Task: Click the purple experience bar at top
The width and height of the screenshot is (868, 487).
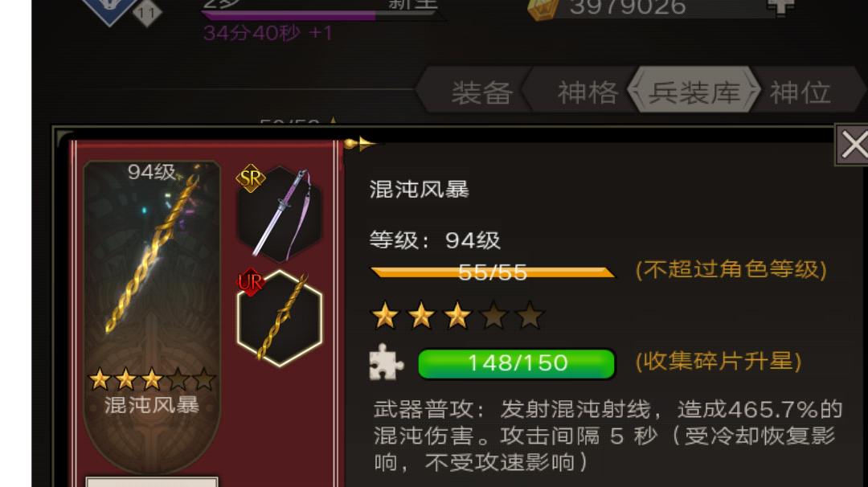Action: click(x=323, y=15)
